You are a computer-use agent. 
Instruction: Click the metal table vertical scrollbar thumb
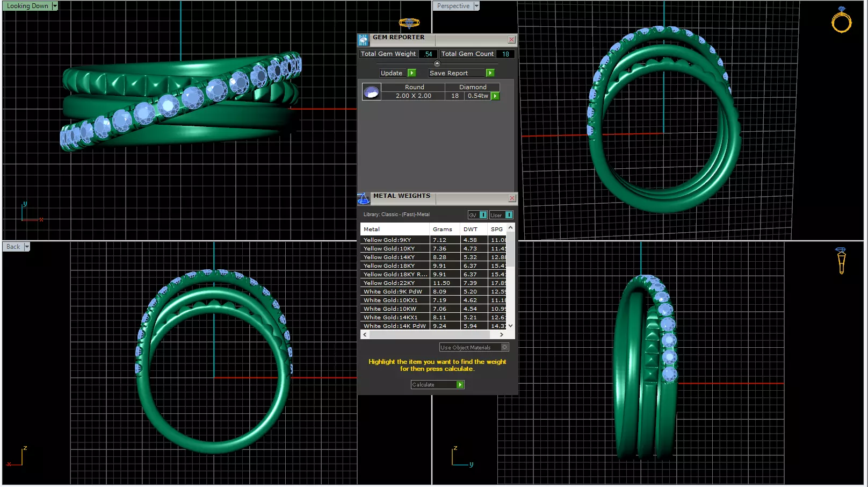[x=510, y=249]
